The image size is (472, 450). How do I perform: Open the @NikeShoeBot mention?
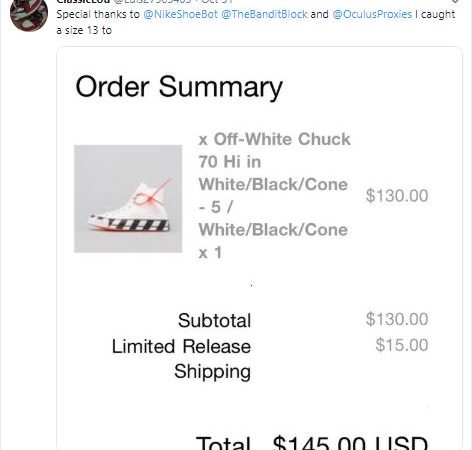pyautogui.click(x=180, y=14)
